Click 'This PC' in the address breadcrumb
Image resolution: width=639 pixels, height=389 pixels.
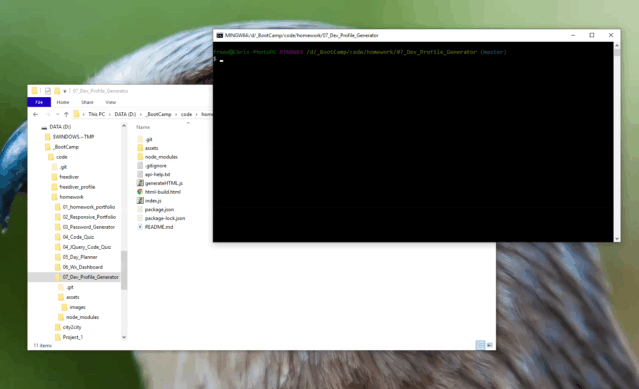click(x=97, y=114)
